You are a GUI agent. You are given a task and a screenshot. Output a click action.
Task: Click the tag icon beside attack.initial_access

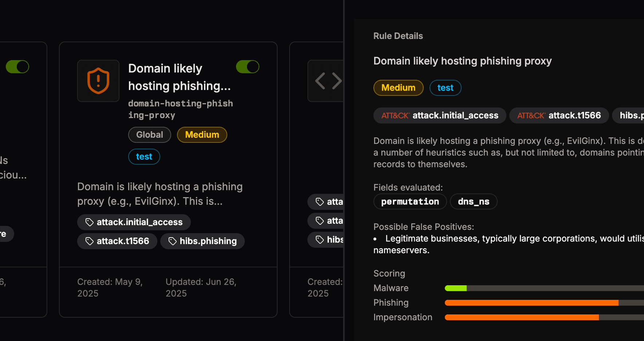pos(89,222)
